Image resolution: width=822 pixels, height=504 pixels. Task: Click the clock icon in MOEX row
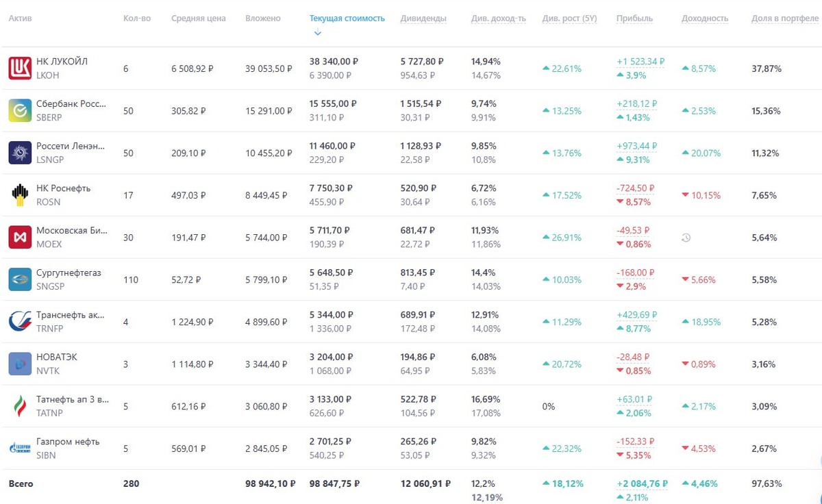[x=686, y=238]
